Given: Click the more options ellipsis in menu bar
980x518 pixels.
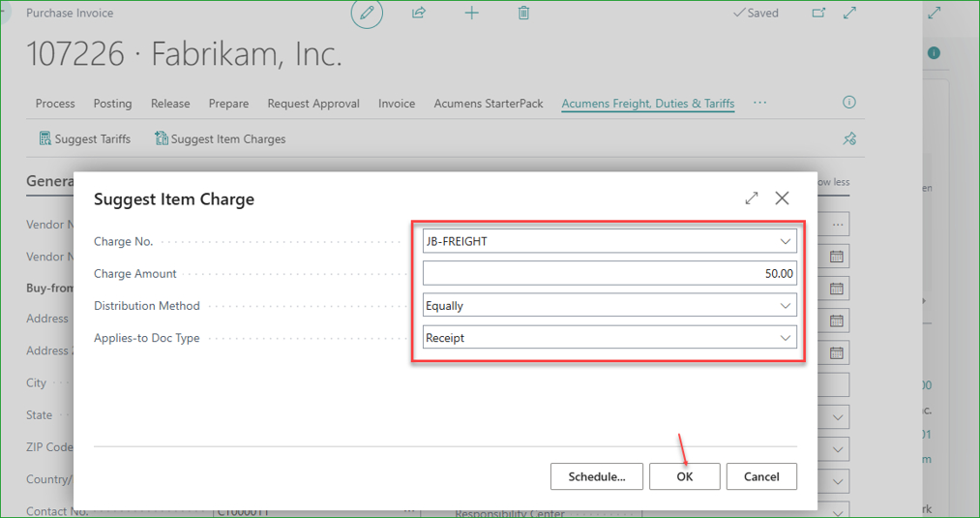Looking at the screenshot, I should [x=759, y=102].
